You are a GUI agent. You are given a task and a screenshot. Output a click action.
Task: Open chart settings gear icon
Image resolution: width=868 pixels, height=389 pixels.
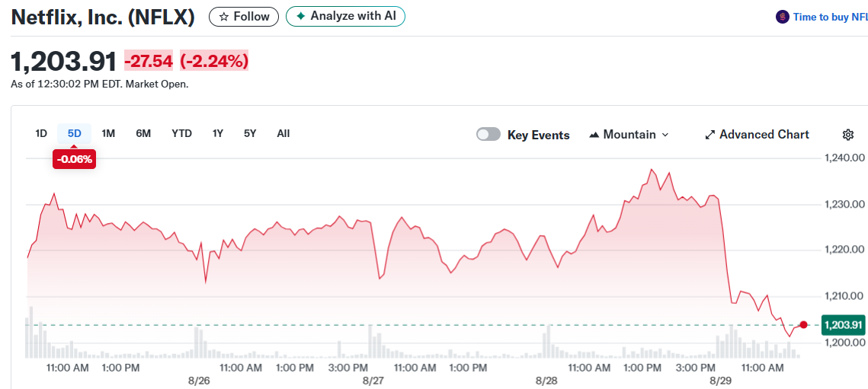[847, 135]
